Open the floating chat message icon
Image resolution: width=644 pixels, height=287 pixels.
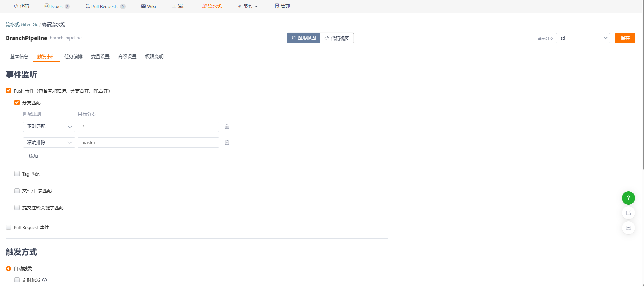pyautogui.click(x=628, y=228)
